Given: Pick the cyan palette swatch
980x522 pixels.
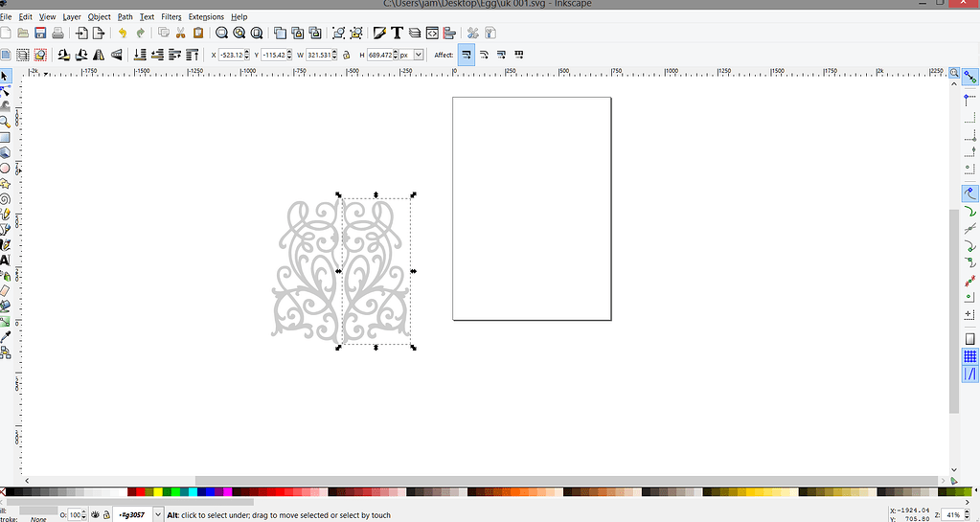Looking at the screenshot, I should pos(194,492).
